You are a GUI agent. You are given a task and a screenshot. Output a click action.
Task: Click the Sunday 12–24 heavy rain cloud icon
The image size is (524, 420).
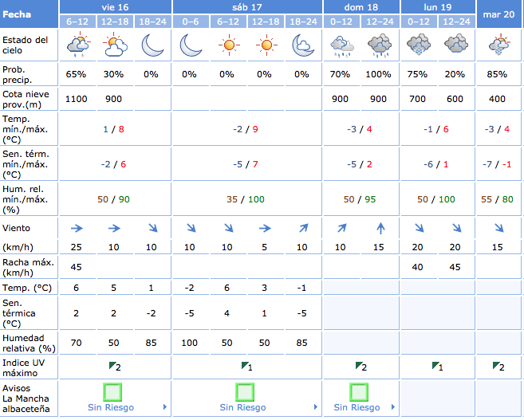pos(379,45)
